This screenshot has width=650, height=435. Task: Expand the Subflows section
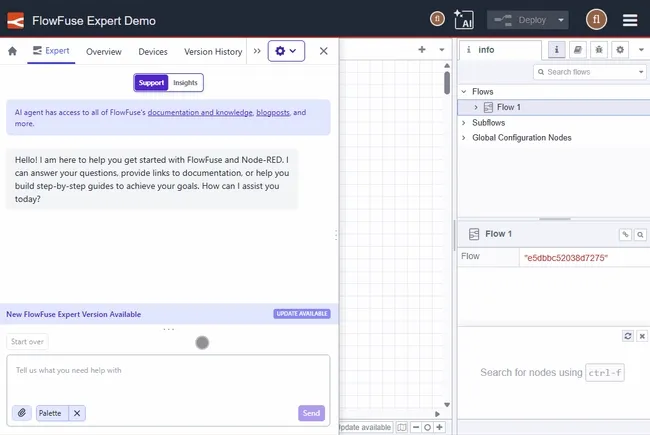pyautogui.click(x=464, y=123)
